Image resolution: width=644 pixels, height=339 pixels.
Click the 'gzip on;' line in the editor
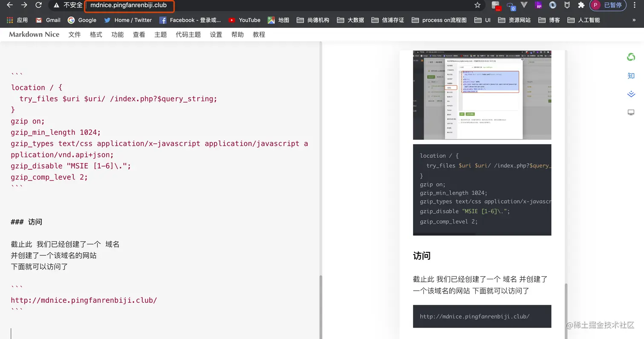28,121
